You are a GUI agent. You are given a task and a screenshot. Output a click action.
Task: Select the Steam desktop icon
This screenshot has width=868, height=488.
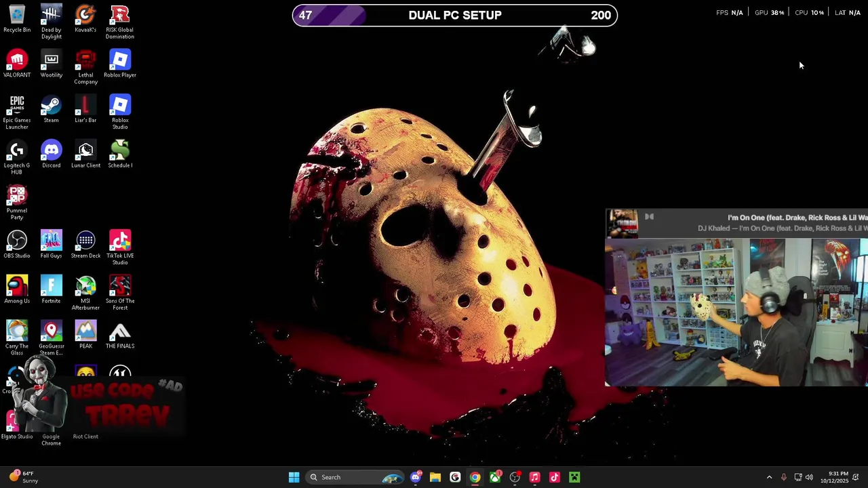click(52, 109)
